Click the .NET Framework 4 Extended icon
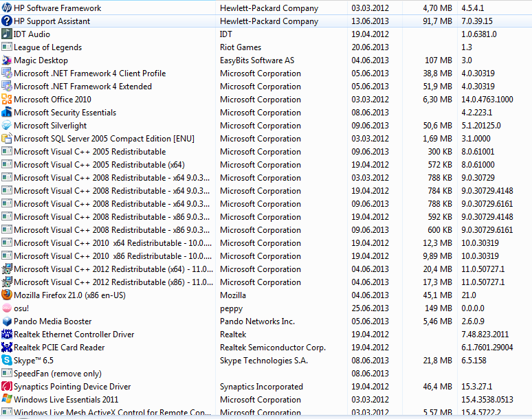This screenshot has height=419, width=532. [x=7, y=86]
